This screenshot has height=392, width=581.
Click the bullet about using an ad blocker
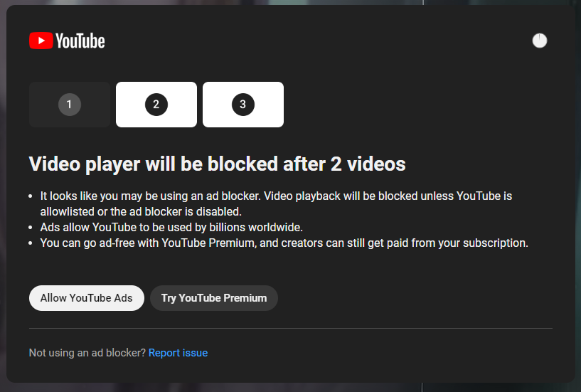[x=276, y=203]
